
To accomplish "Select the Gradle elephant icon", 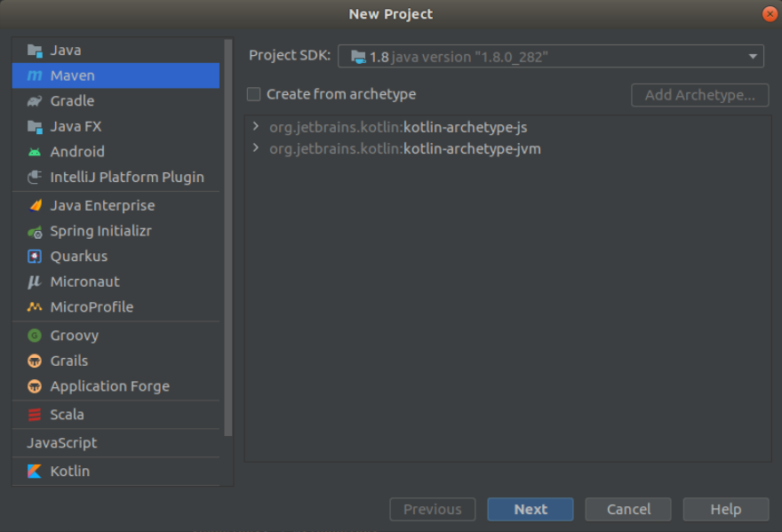I will [35, 101].
